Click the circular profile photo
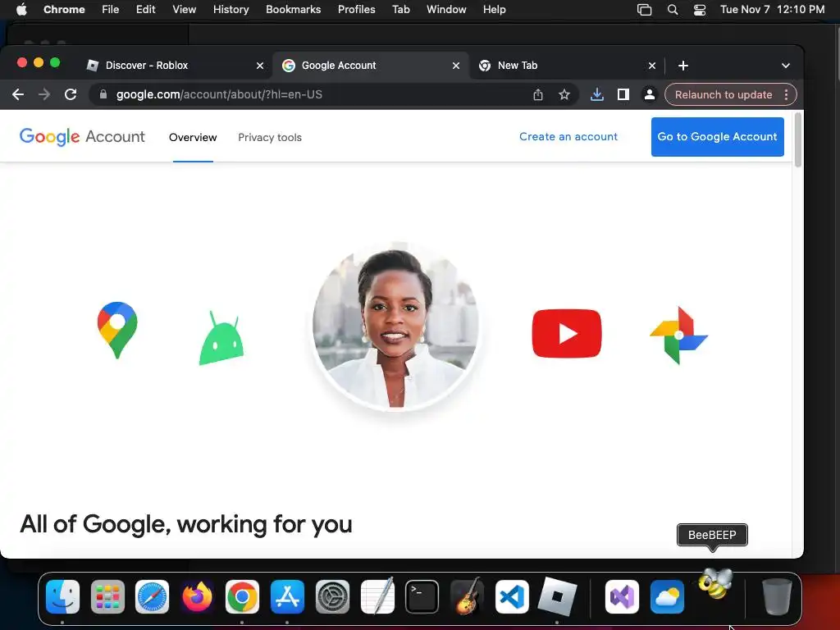Image resolution: width=840 pixels, height=630 pixels. pyautogui.click(x=395, y=325)
